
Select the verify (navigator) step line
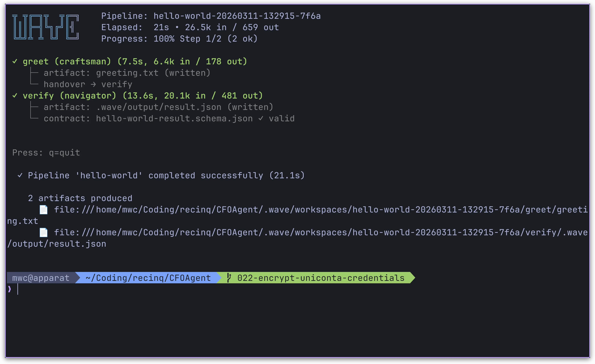142,96
